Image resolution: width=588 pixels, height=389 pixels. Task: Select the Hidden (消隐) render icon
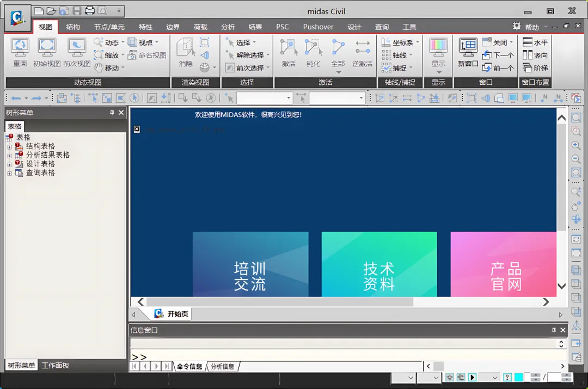click(186, 52)
